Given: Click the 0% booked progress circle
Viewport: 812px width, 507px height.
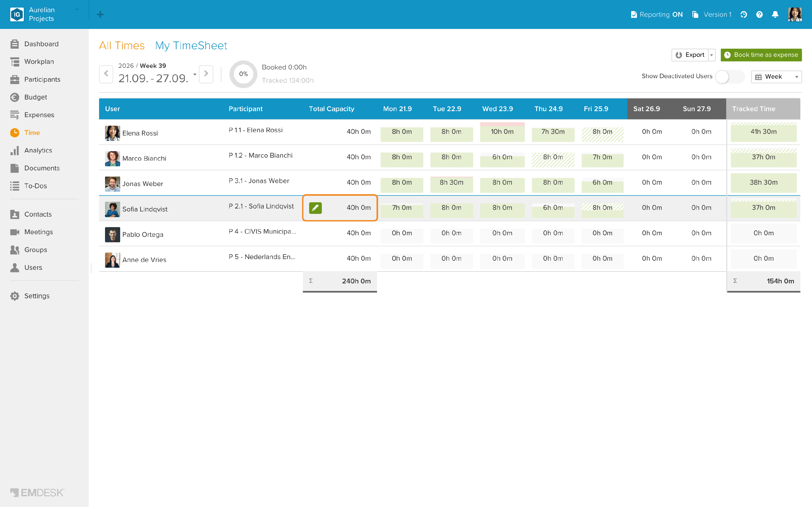Looking at the screenshot, I should (243, 74).
